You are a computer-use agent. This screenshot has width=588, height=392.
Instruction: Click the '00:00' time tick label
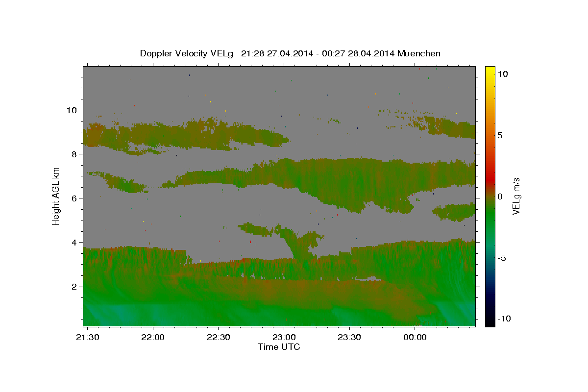pos(415,337)
